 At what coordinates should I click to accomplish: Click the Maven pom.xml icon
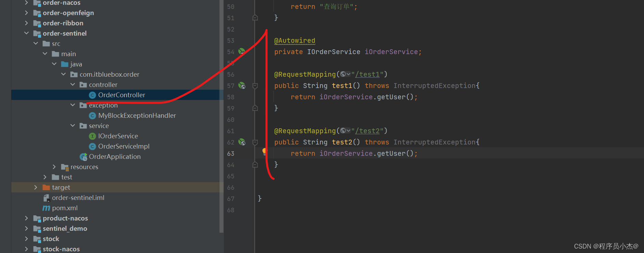46,208
